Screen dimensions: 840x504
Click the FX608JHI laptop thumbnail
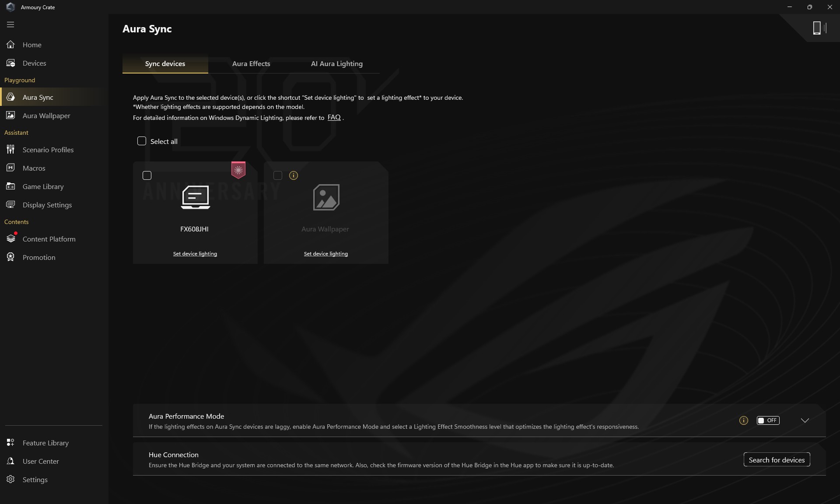point(196,197)
